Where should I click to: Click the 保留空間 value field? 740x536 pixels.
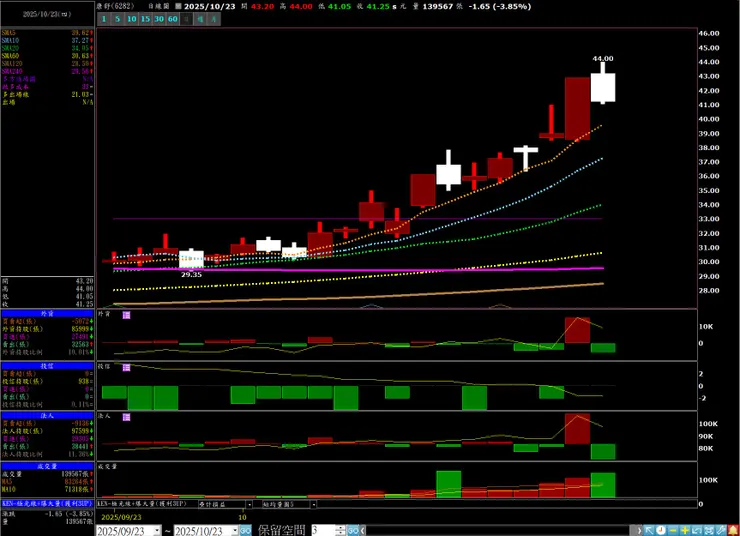pos(323,530)
